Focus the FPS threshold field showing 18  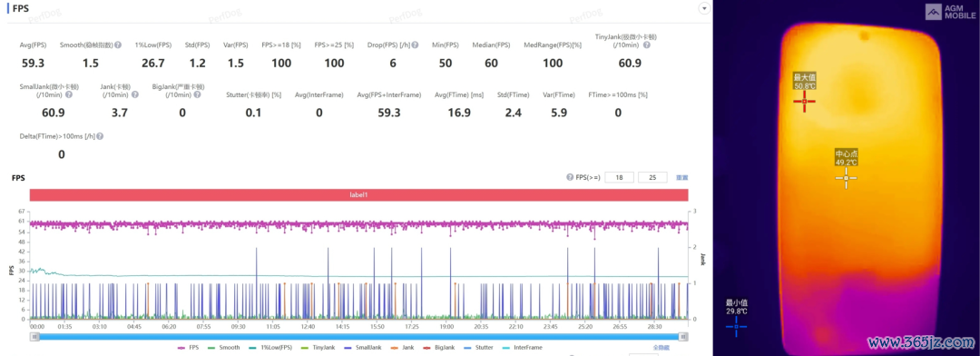pos(620,178)
